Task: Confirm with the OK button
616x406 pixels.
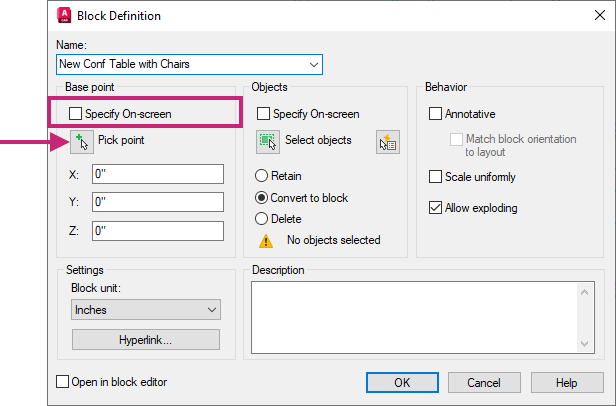Action: (402, 382)
